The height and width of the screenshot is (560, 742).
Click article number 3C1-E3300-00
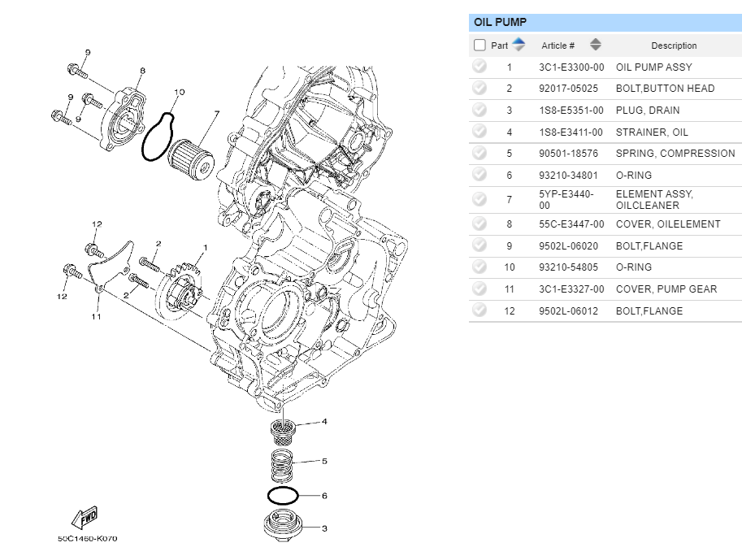[x=571, y=67]
